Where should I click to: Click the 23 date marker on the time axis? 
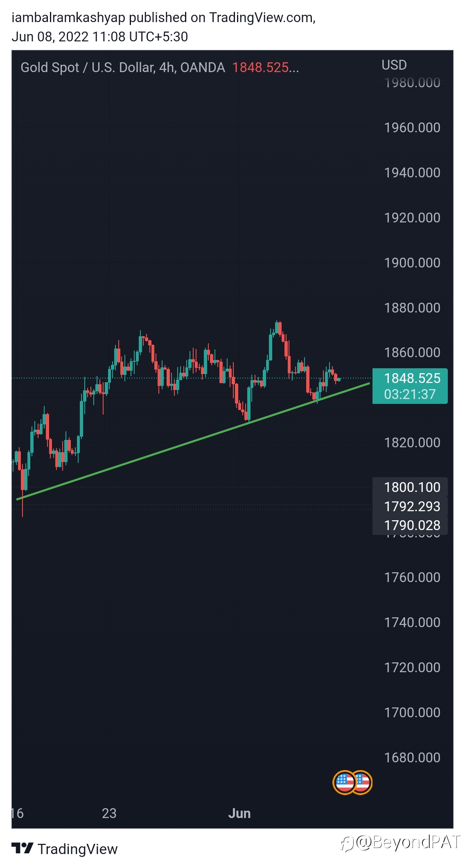pyautogui.click(x=109, y=813)
